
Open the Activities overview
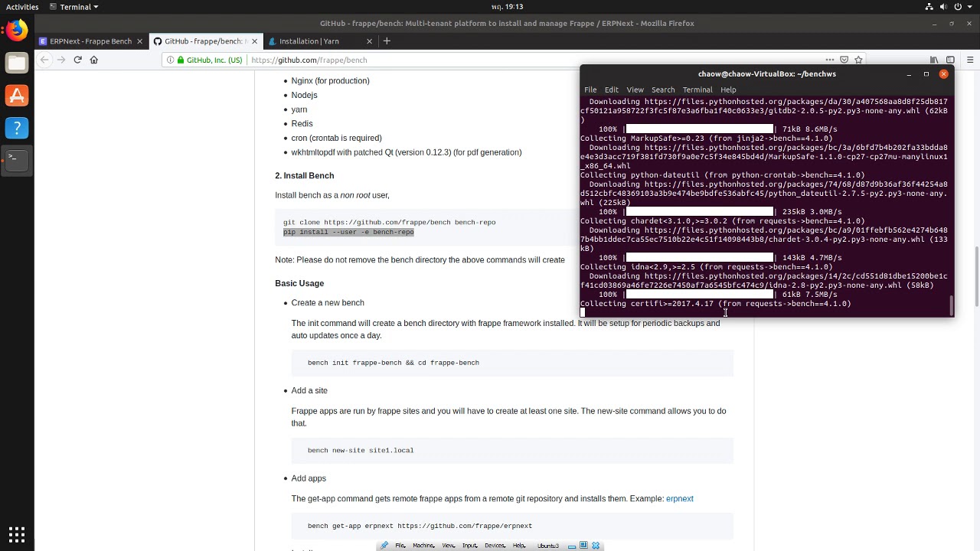(22, 7)
